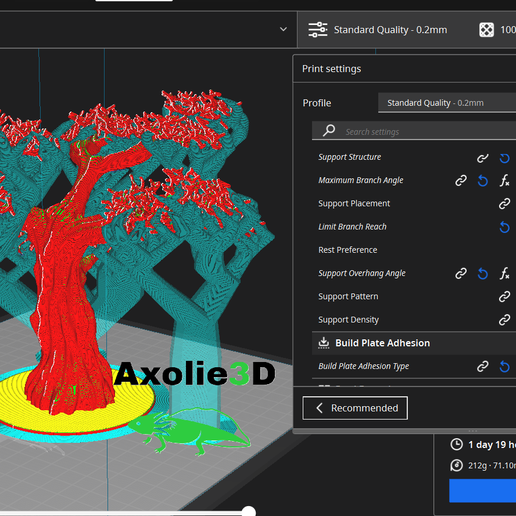This screenshot has height=516, width=516.
Task: Click the blue slice action button
Action: [482, 491]
